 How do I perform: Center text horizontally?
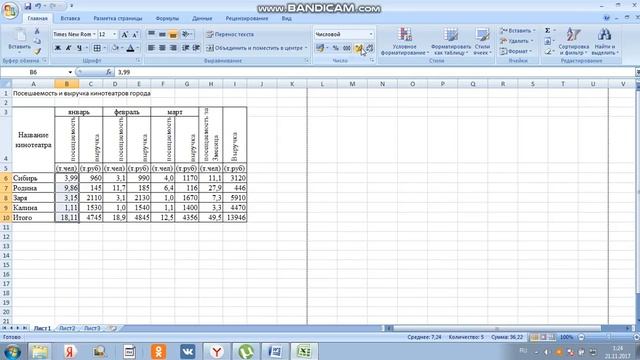(x=162, y=48)
